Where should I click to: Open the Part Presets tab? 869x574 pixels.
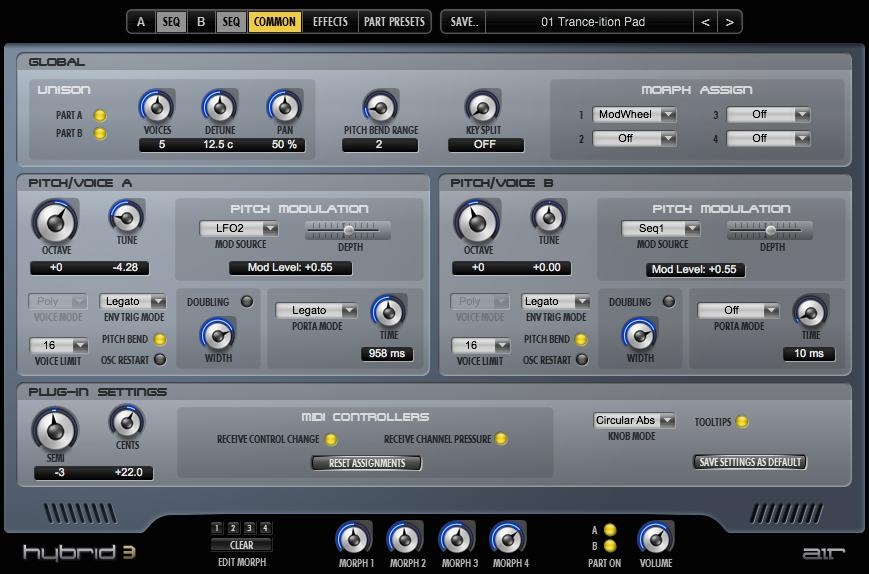tap(395, 21)
